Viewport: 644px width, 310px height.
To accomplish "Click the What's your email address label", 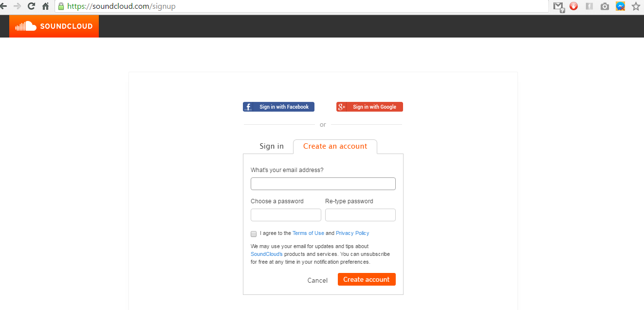I will (x=287, y=170).
